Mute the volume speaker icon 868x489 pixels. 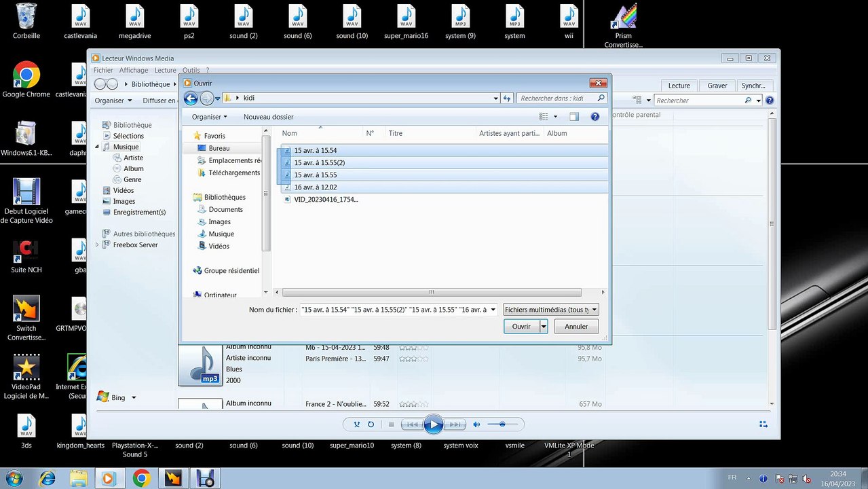tap(476, 424)
